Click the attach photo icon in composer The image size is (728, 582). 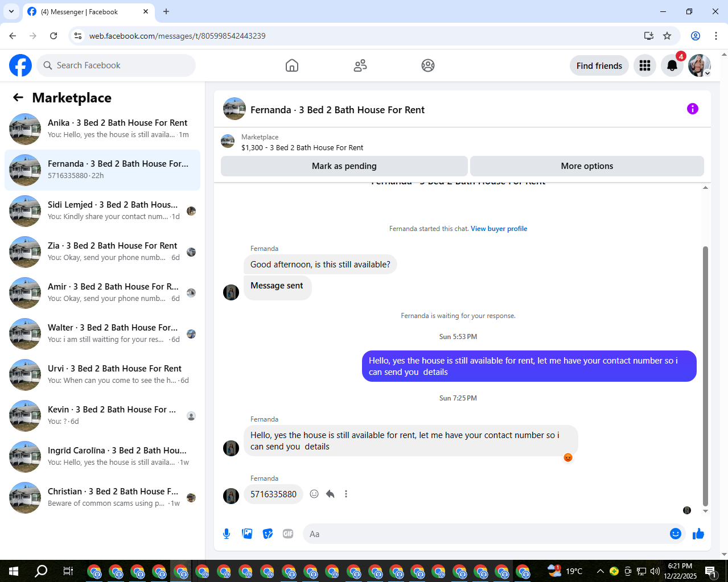247,534
